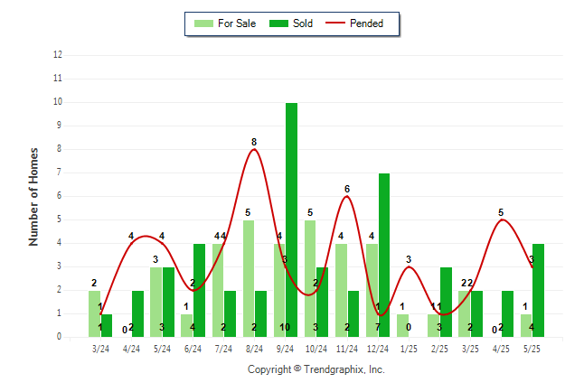Click the y-axis value 7
584x392 pixels.
[x=59, y=172]
